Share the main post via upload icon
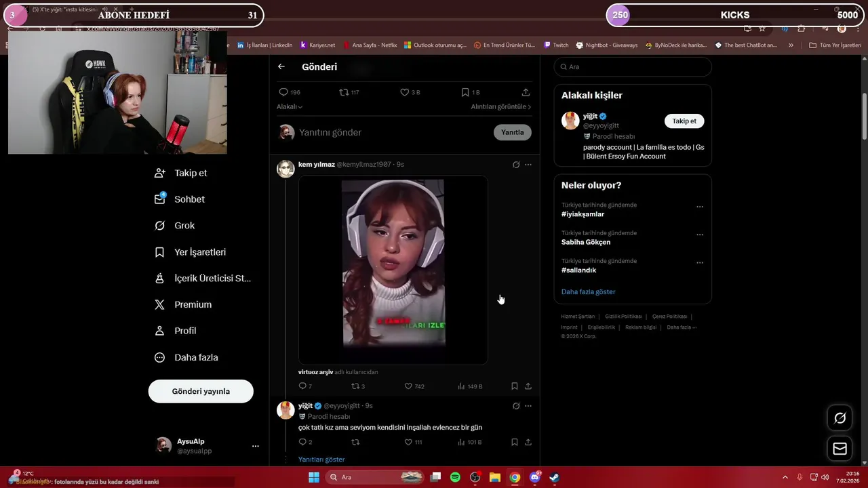 (526, 92)
